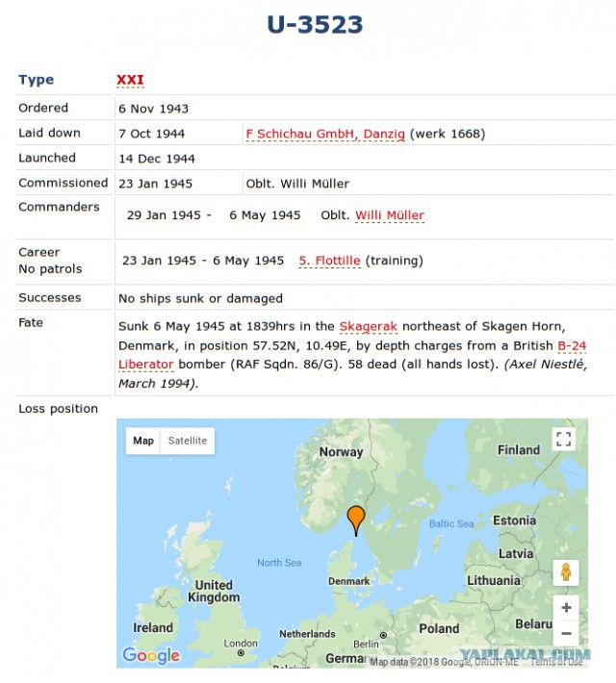616x683 pixels.
Task: Click the Ordered date 6 Nov 1943
Action: coord(153,109)
